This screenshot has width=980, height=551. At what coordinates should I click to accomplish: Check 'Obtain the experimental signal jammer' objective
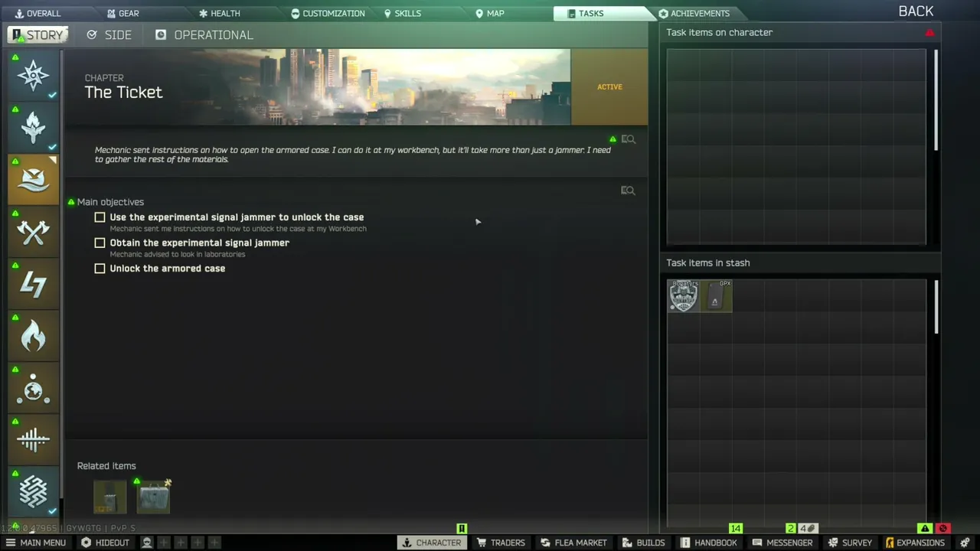(100, 243)
